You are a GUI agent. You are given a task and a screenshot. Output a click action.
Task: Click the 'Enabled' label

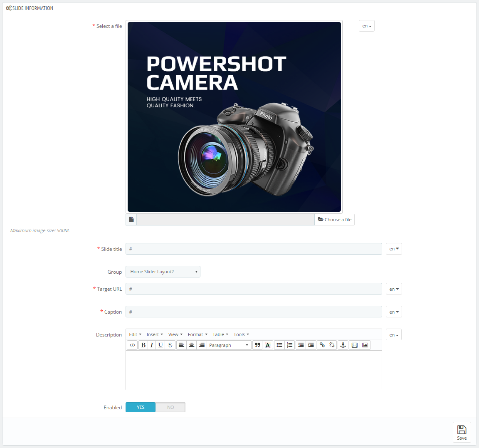(113, 407)
